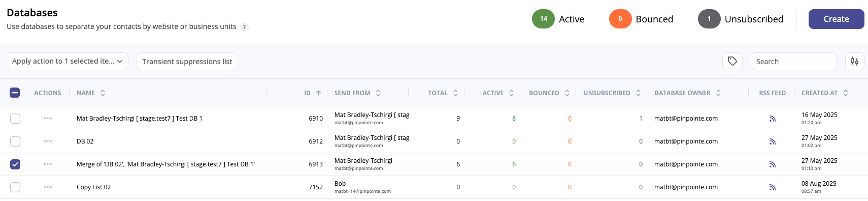Open the Merge of 'DB 02' database

pyautogui.click(x=165, y=164)
